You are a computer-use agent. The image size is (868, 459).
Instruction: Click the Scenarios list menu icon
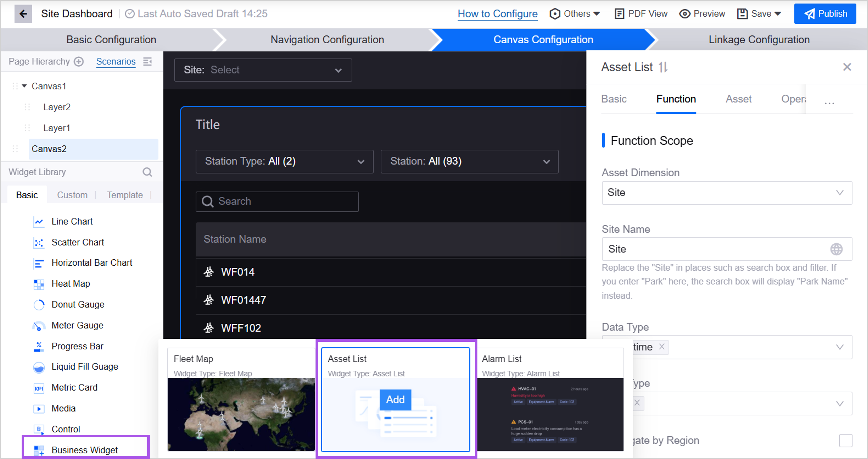147,61
